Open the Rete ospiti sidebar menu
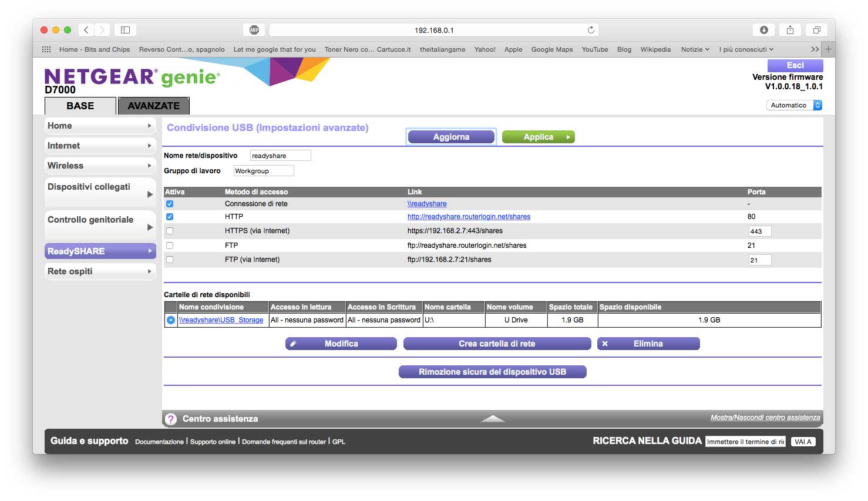This screenshot has height=501, width=868. point(100,271)
